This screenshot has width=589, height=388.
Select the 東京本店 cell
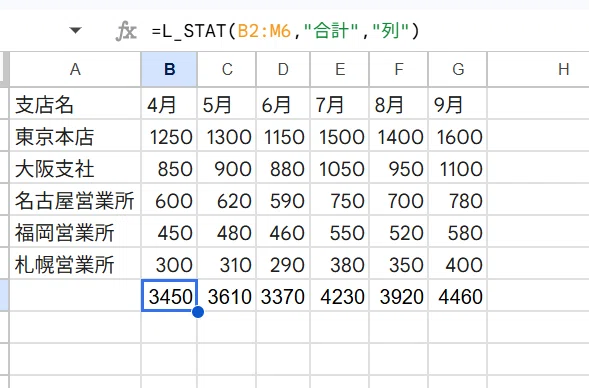pyautogui.click(x=75, y=136)
